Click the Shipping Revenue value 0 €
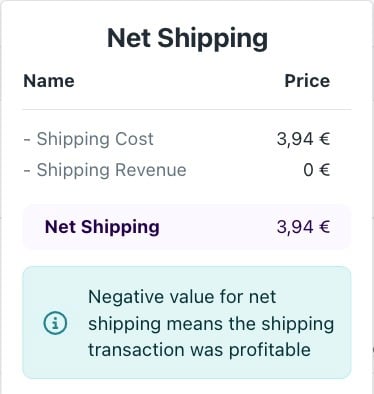 pos(317,170)
